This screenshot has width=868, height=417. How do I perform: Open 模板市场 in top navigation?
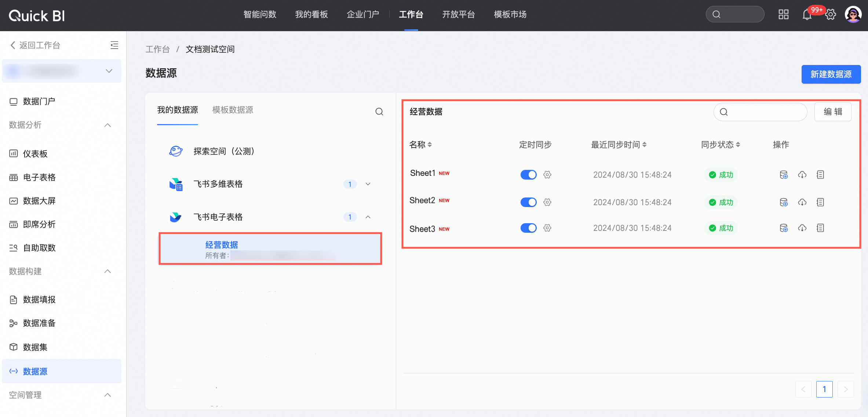510,15
